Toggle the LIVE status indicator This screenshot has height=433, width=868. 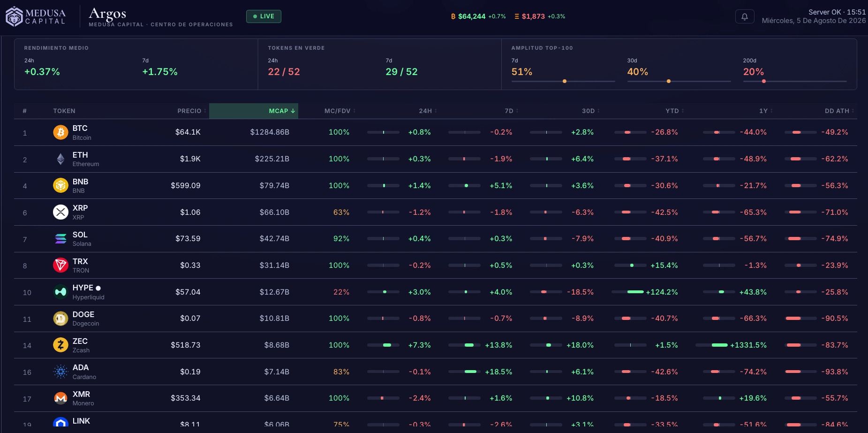click(x=264, y=16)
